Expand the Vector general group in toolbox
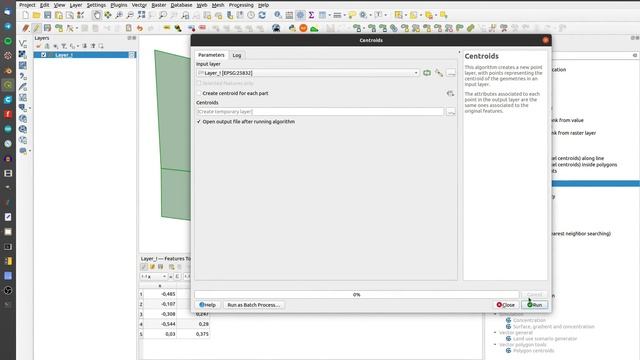Viewport: 640px width, 360px height. [x=495, y=333]
